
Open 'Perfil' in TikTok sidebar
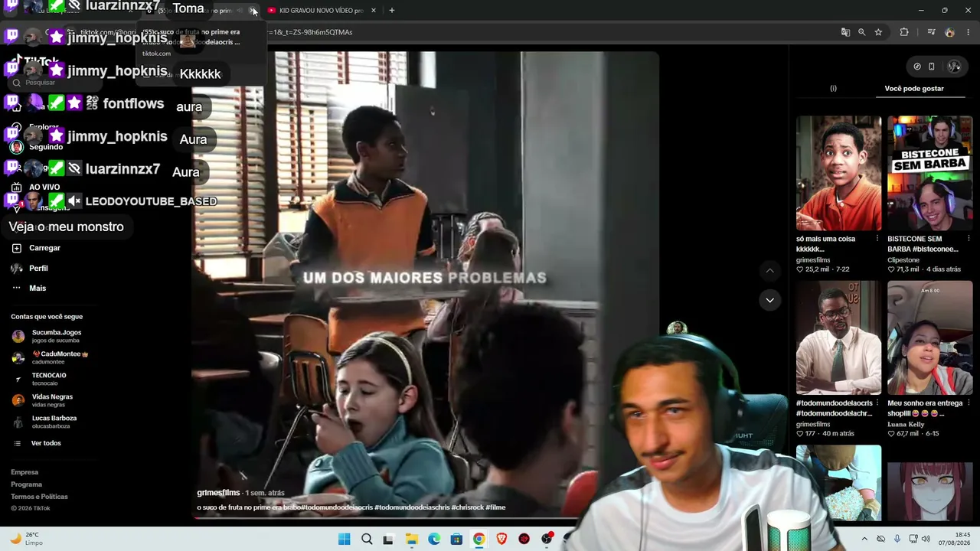coord(29,269)
